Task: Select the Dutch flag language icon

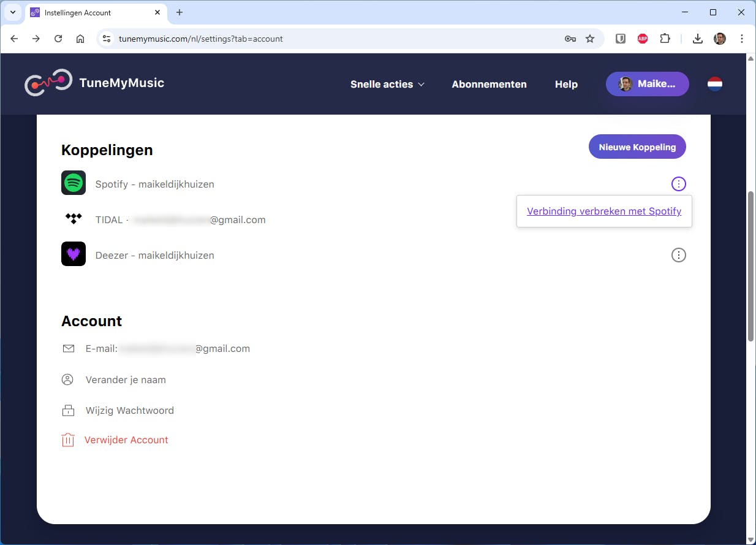Action: [x=714, y=84]
